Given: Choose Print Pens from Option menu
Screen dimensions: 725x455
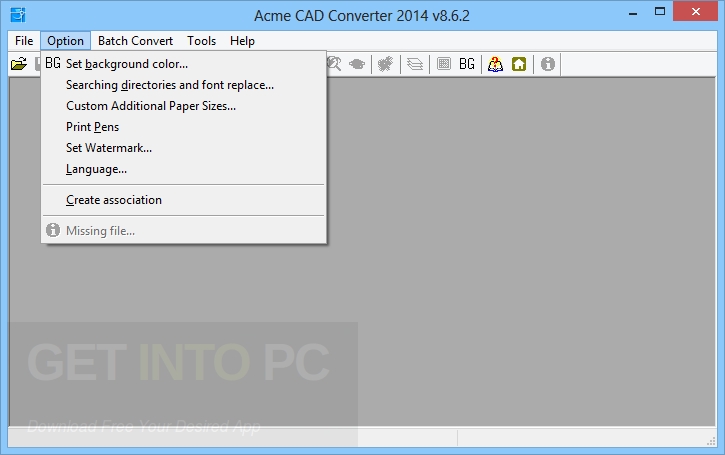Looking at the screenshot, I should coord(92,127).
